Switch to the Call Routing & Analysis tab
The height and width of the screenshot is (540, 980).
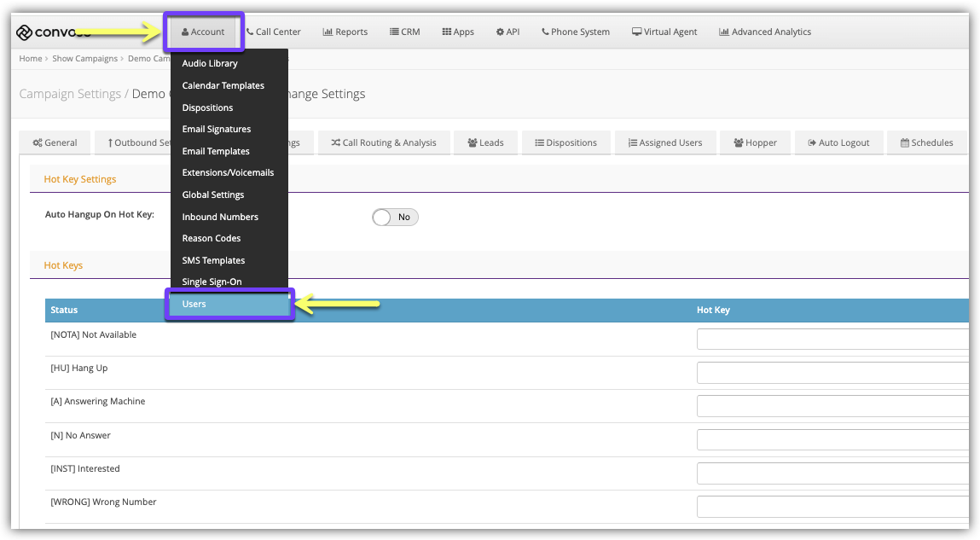coord(384,142)
